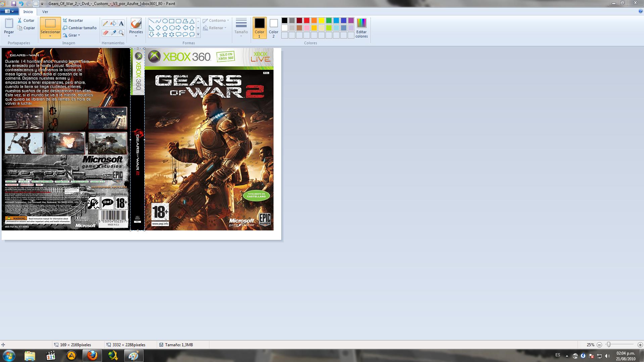This screenshot has height=362, width=644.
Task: Click the Recortar crop button
Action: pyautogui.click(x=73, y=20)
